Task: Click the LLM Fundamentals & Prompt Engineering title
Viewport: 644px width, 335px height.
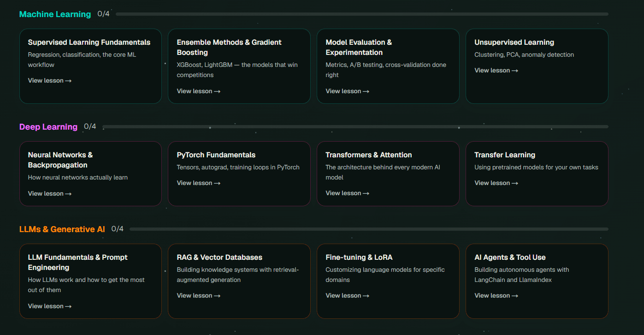Action: (x=78, y=263)
